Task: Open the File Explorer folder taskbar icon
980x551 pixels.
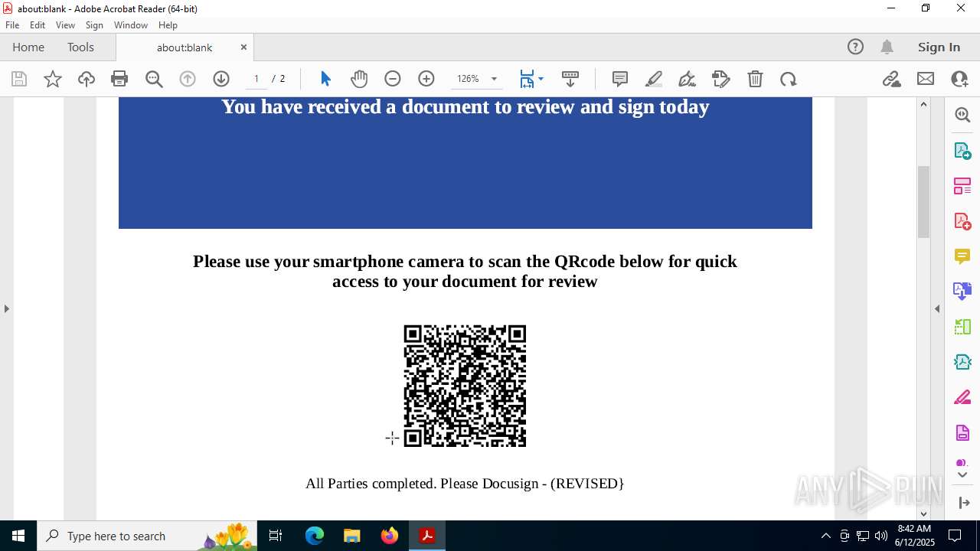Action: pyautogui.click(x=352, y=536)
